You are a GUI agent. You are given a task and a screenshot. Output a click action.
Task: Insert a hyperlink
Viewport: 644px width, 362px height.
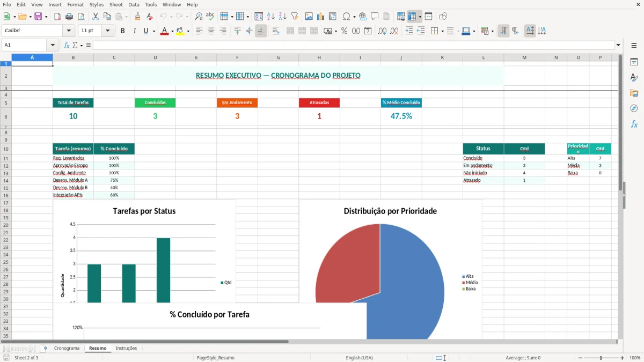pos(363,17)
